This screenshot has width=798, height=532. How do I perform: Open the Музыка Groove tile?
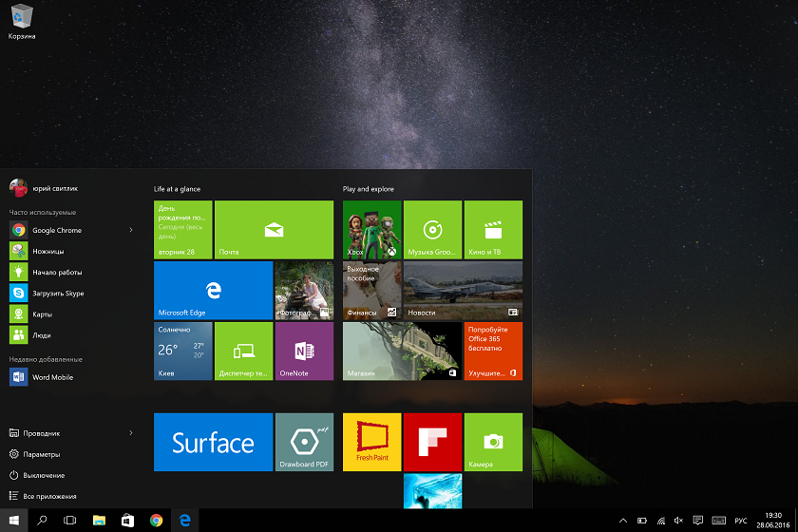[432, 230]
